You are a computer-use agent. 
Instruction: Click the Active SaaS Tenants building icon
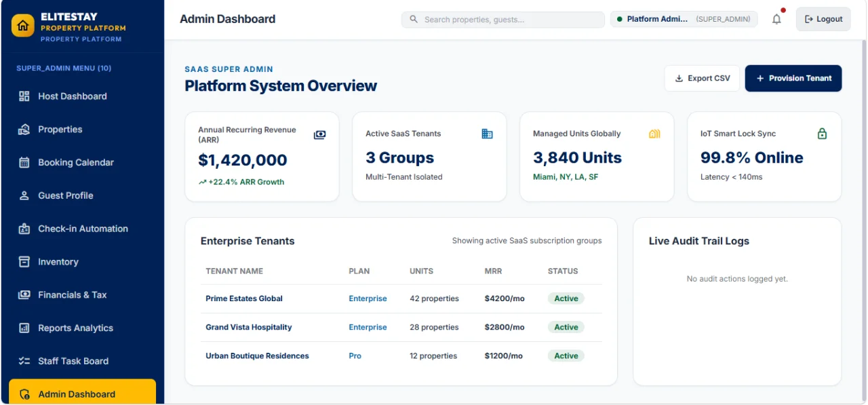coord(487,134)
